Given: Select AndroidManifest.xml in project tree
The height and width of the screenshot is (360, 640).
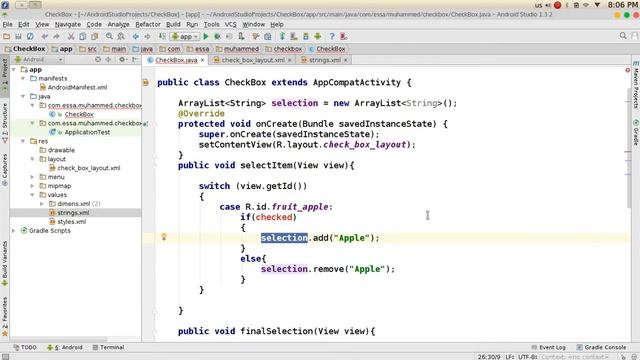Looking at the screenshot, I should click(77, 87).
